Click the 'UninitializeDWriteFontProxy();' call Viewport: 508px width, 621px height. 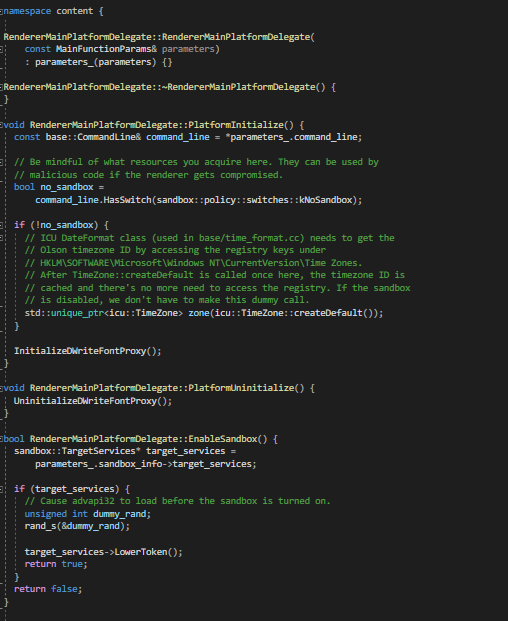point(93,401)
